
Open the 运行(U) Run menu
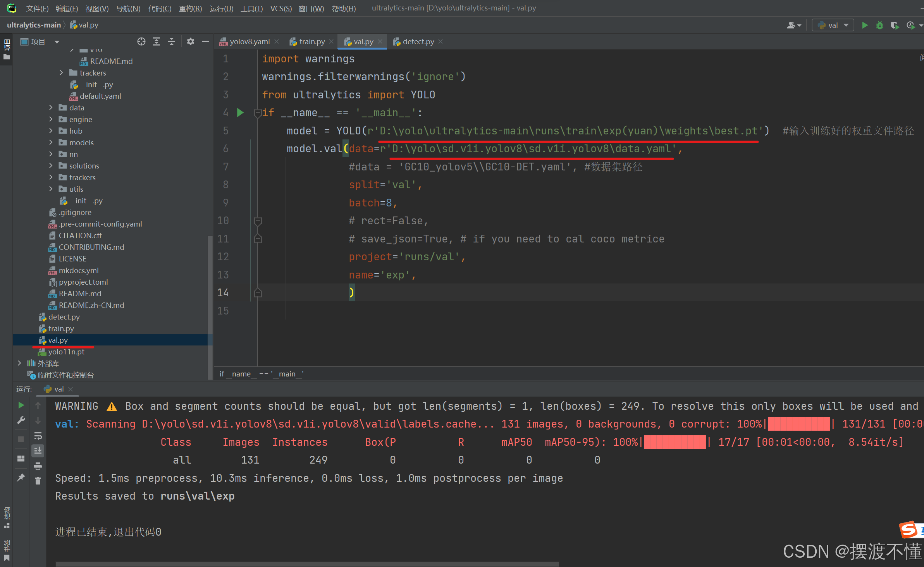tap(221, 8)
